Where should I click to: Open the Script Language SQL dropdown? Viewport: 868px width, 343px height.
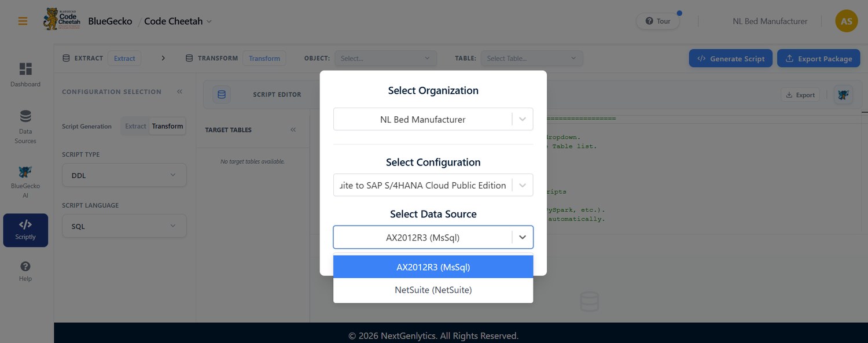(124, 226)
